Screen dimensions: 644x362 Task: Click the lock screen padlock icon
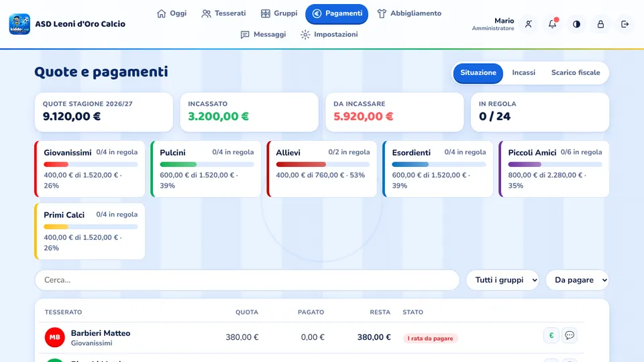coord(600,24)
